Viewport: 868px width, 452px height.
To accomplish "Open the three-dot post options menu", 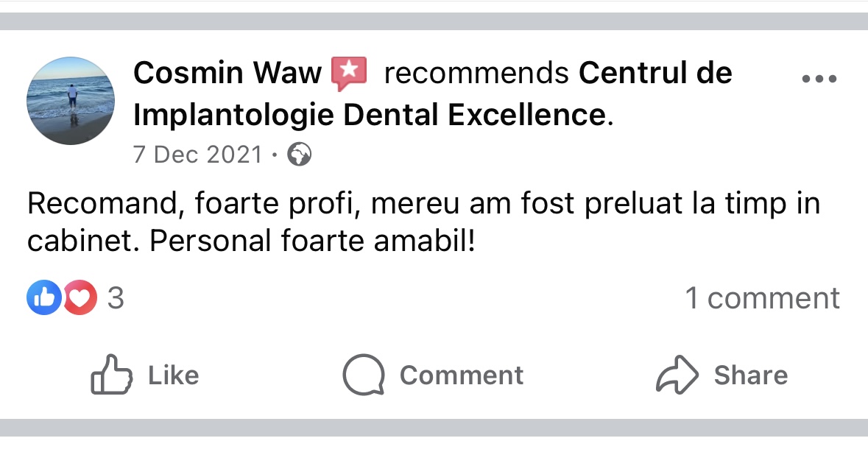I will click(819, 79).
